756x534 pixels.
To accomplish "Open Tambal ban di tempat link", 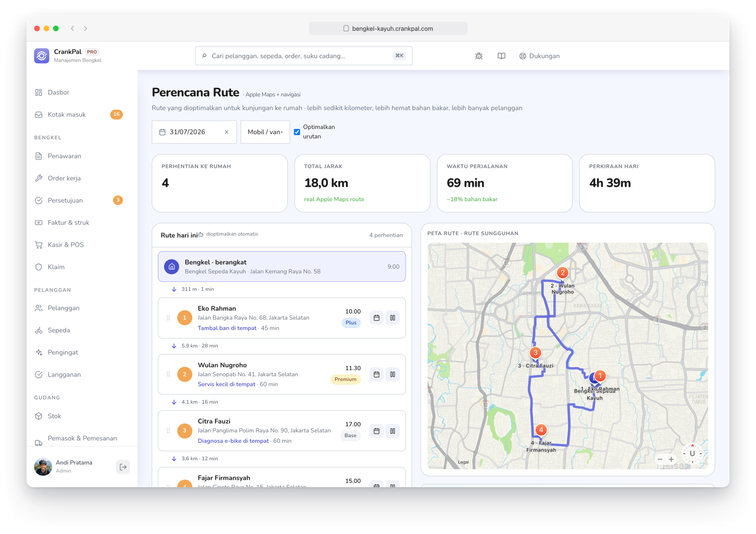I will (x=227, y=328).
